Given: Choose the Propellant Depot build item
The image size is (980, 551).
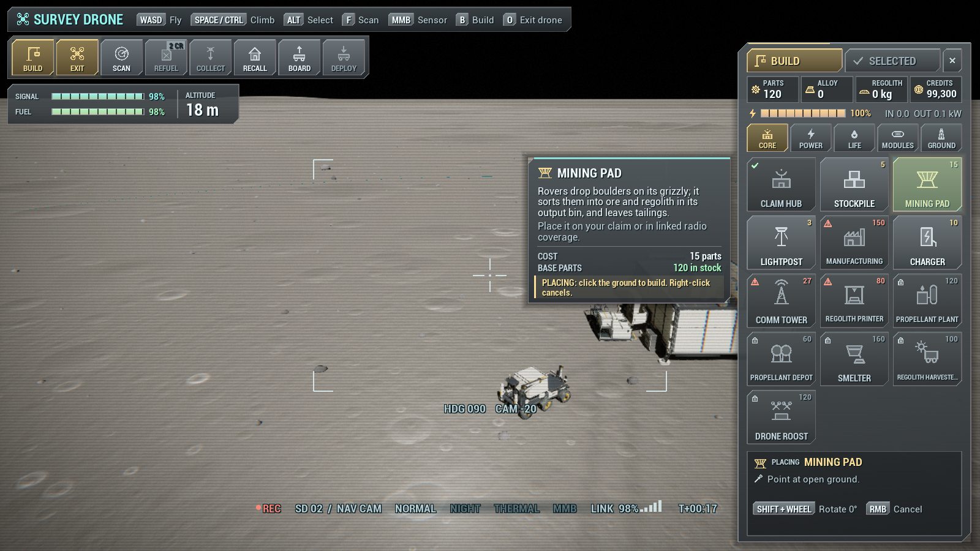Looking at the screenshot, I should pos(781,359).
